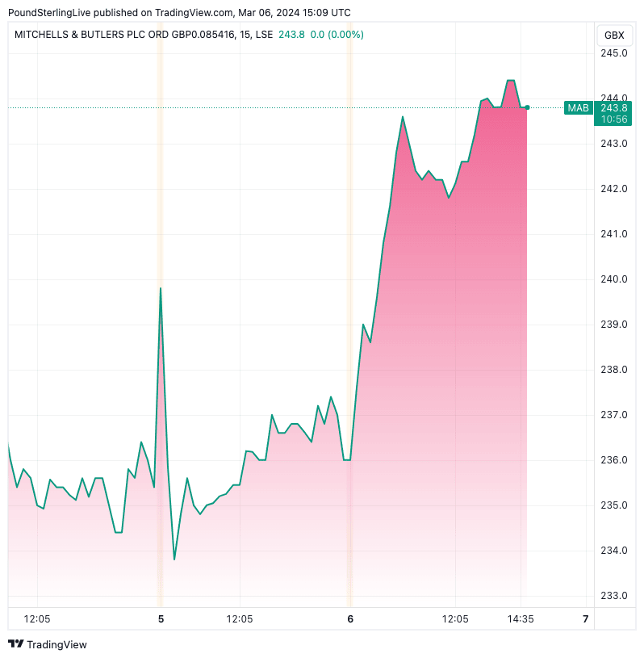Open the TradingView wordmark link at bottom
644x658 pixels.
(x=56, y=644)
